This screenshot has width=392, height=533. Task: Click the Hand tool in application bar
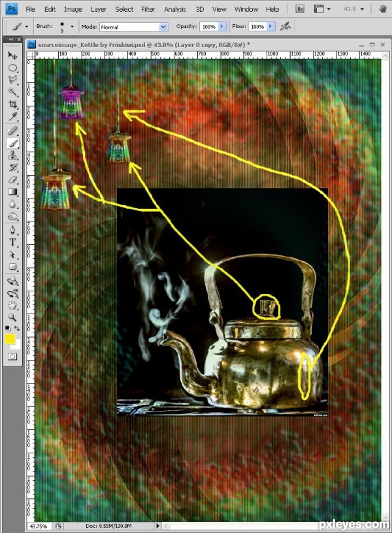(x=383, y=9)
